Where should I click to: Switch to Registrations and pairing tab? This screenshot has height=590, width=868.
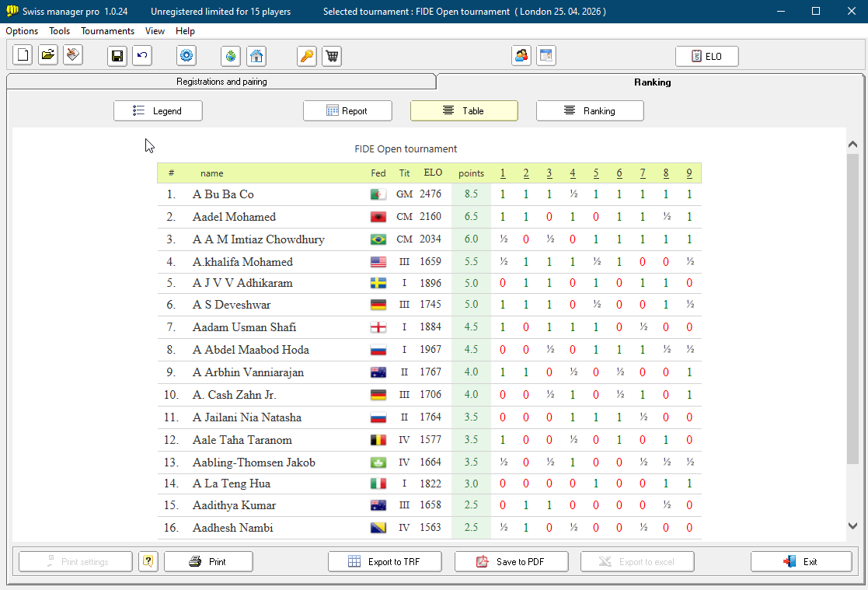pyautogui.click(x=221, y=82)
